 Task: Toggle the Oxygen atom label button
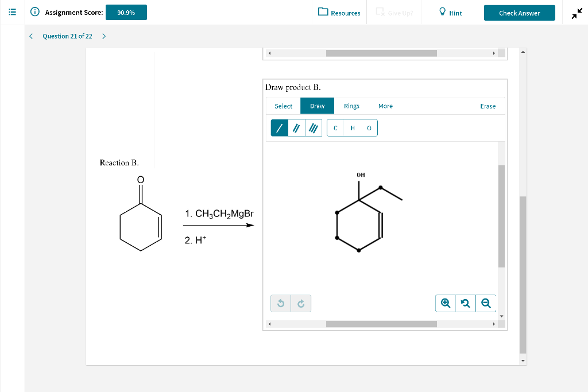click(x=369, y=128)
